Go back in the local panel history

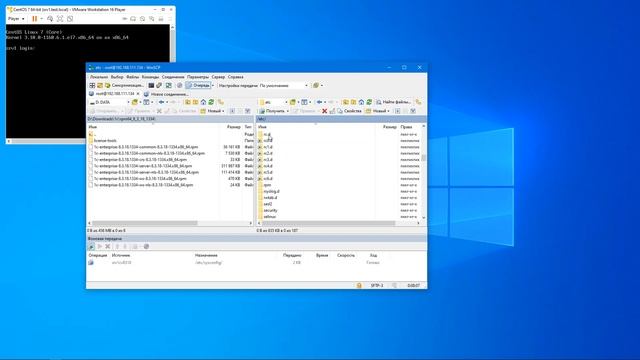tap(161, 102)
